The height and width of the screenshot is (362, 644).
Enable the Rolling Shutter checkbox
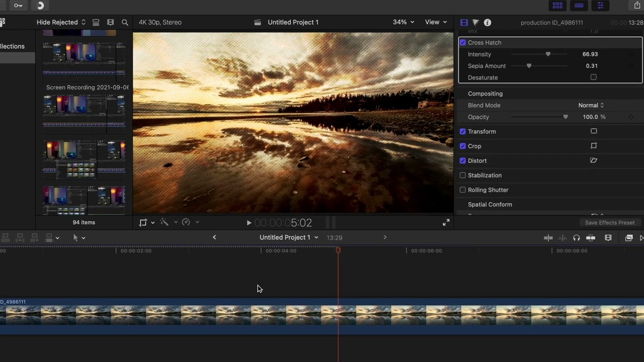coord(463,190)
